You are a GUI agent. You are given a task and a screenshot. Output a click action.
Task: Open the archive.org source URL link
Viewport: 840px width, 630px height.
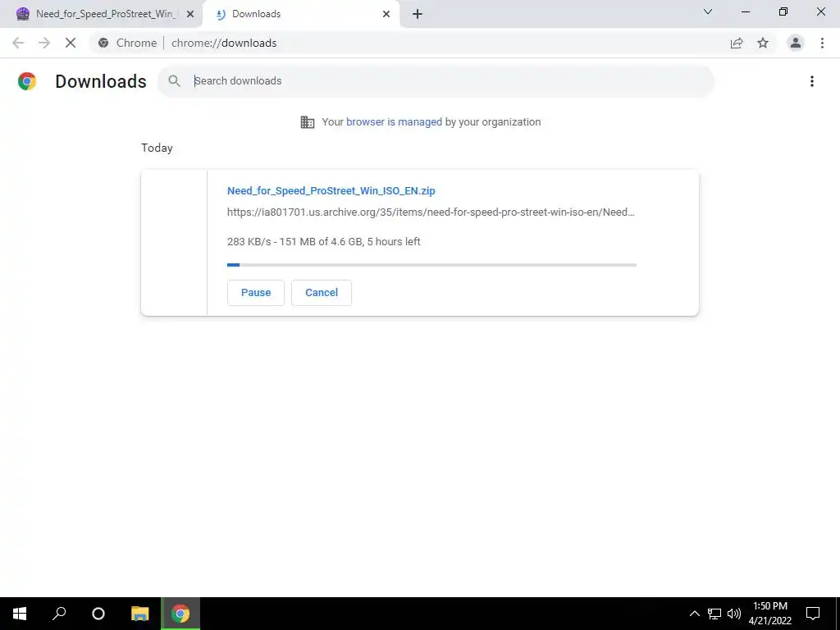tap(431, 212)
